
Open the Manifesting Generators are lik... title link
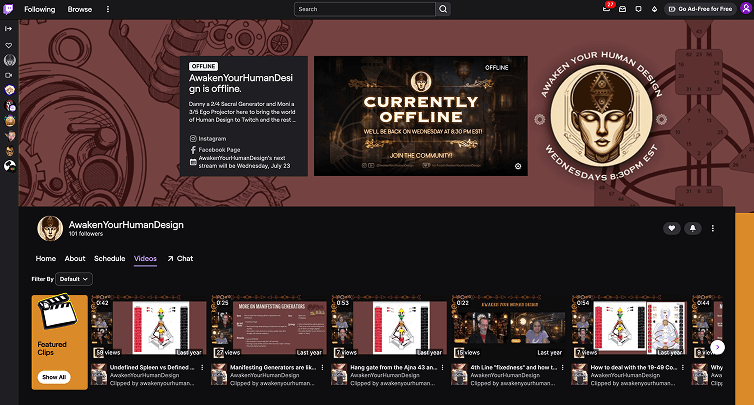coord(273,367)
